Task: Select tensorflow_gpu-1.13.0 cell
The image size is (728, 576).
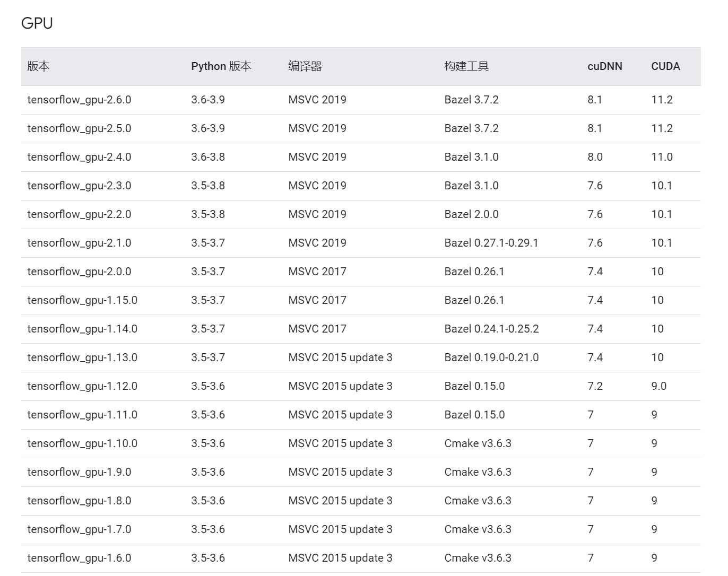Action: point(82,357)
